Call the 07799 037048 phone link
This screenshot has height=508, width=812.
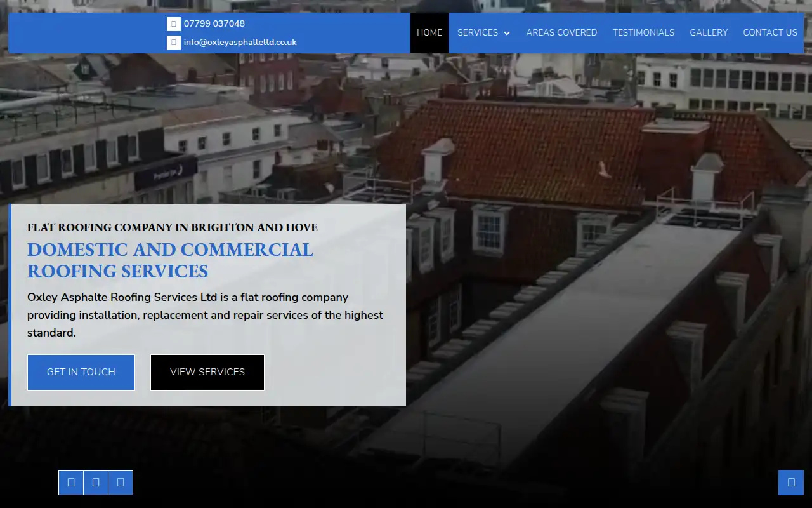coord(214,23)
